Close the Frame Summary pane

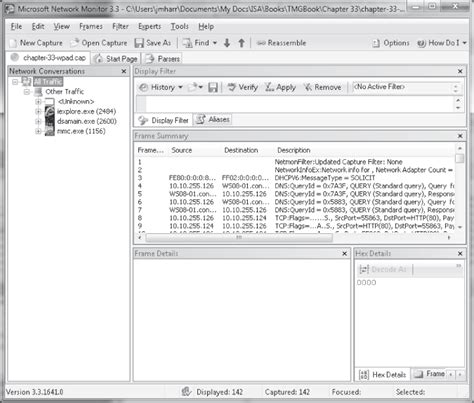coord(460,136)
